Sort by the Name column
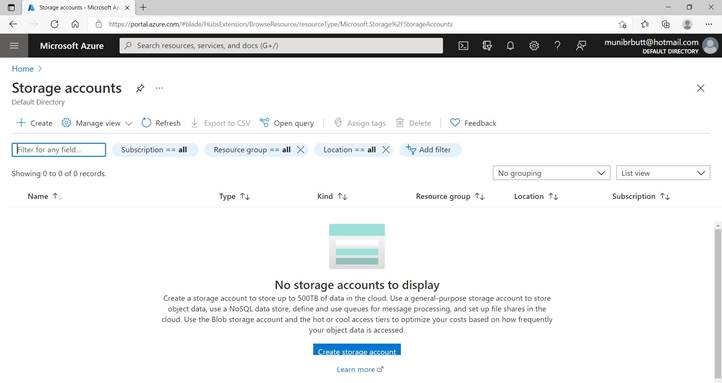 coord(44,196)
